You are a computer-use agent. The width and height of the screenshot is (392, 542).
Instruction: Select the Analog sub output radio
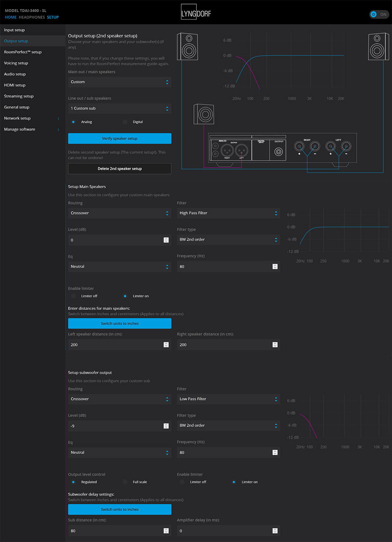point(73,122)
